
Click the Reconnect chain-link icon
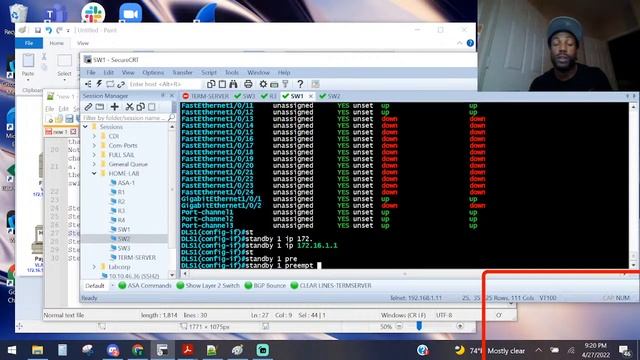pyautogui.click(x=121, y=84)
